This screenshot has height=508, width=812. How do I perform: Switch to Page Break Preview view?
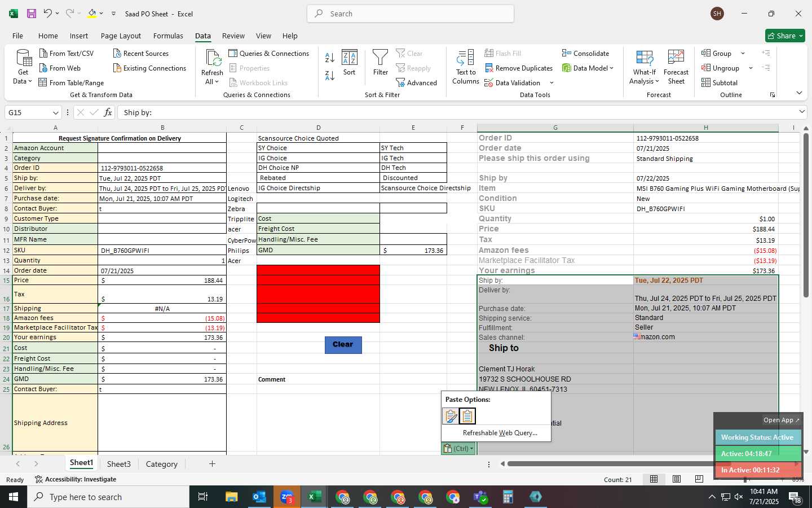point(699,479)
